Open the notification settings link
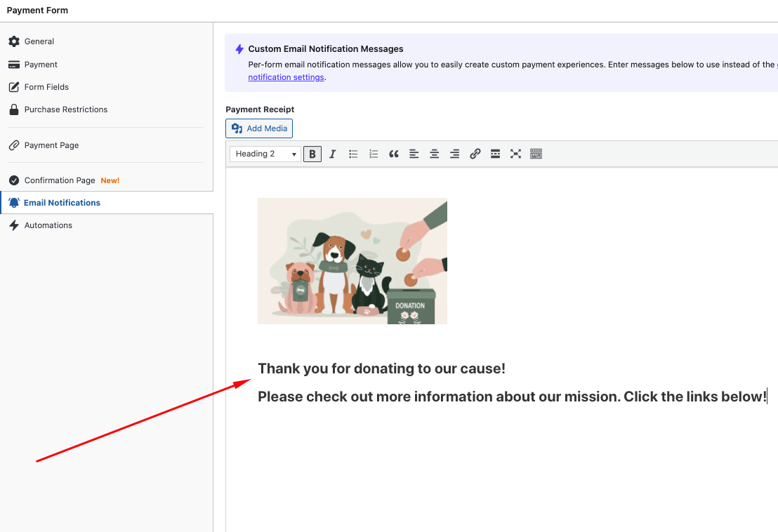 [x=286, y=77]
